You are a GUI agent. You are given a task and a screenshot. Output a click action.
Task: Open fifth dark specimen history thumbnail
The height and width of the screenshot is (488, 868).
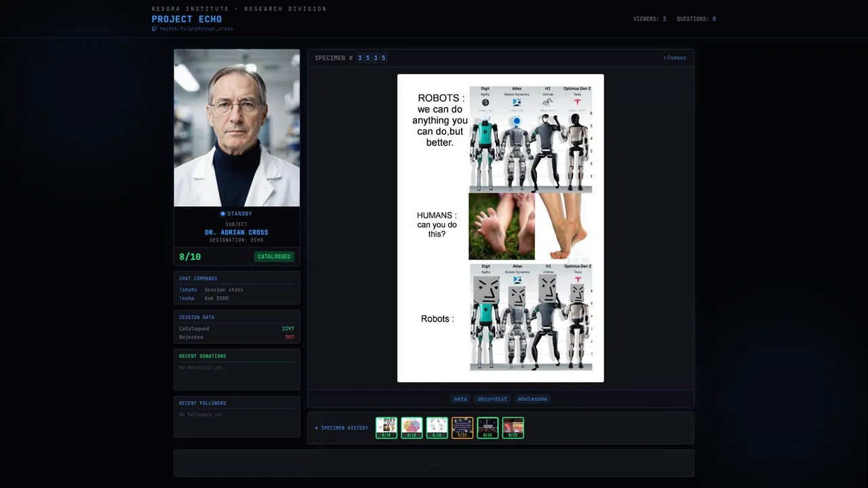point(488,428)
